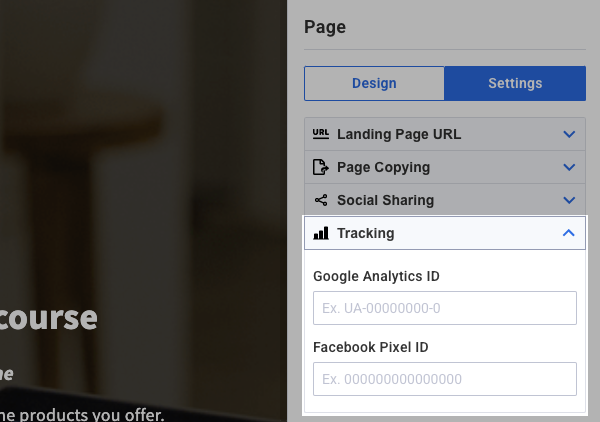Open the Page Copying section label
The width and height of the screenshot is (600, 422).
[383, 167]
